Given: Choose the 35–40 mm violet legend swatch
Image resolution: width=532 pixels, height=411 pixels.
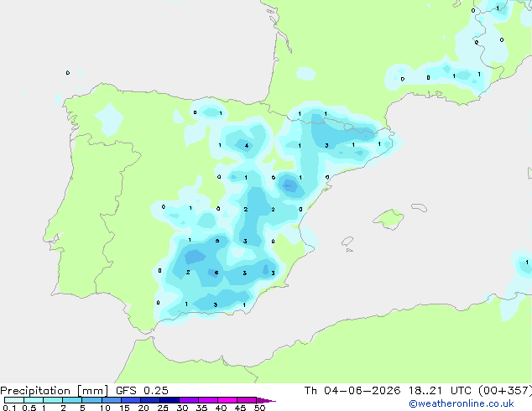Looking at the screenshot, I should pyautogui.click(x=207, y=400).
